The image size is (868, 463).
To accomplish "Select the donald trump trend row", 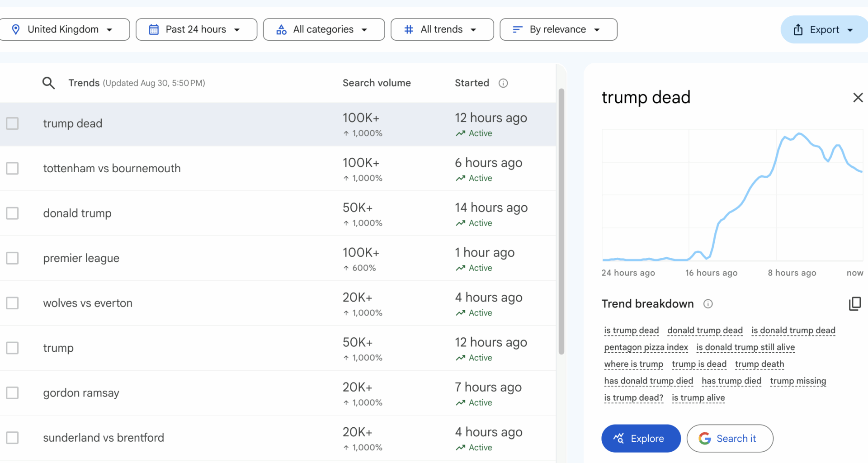I will point(278,213).
